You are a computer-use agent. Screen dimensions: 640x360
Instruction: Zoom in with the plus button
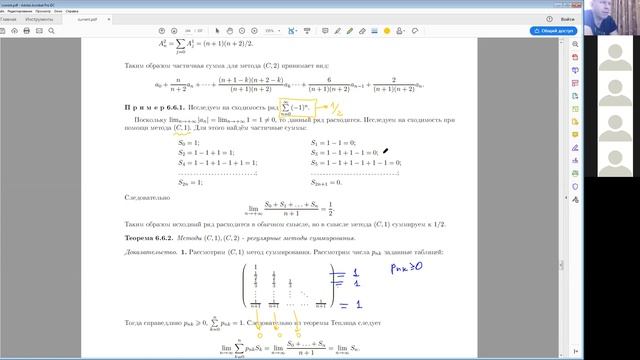(x=254, y=31)
